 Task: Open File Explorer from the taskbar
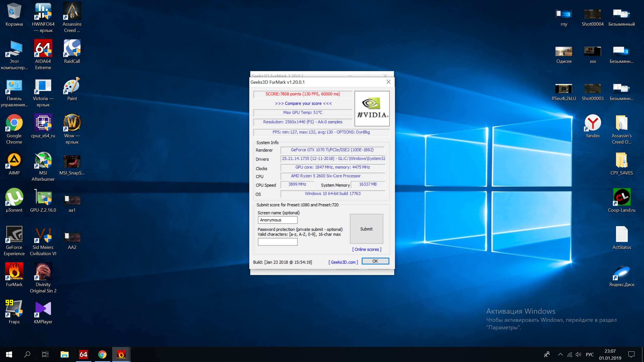pos(65,354)
